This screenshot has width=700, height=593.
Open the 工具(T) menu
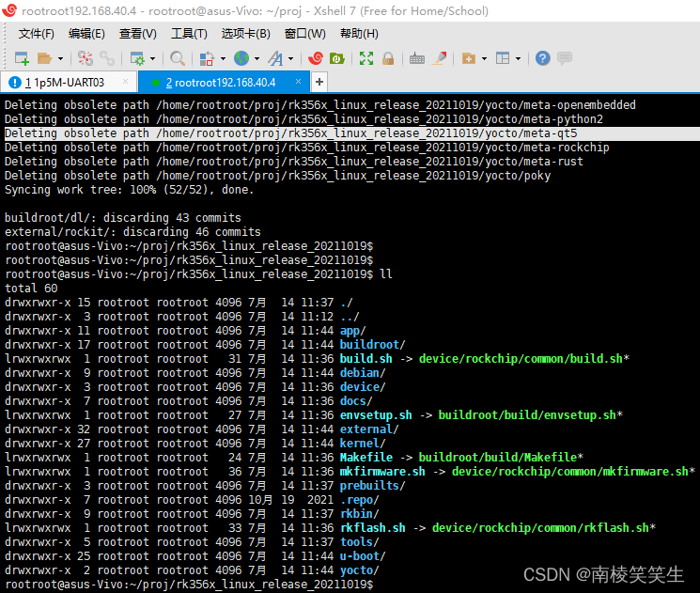pyautogui.click(x=189, y=34)
